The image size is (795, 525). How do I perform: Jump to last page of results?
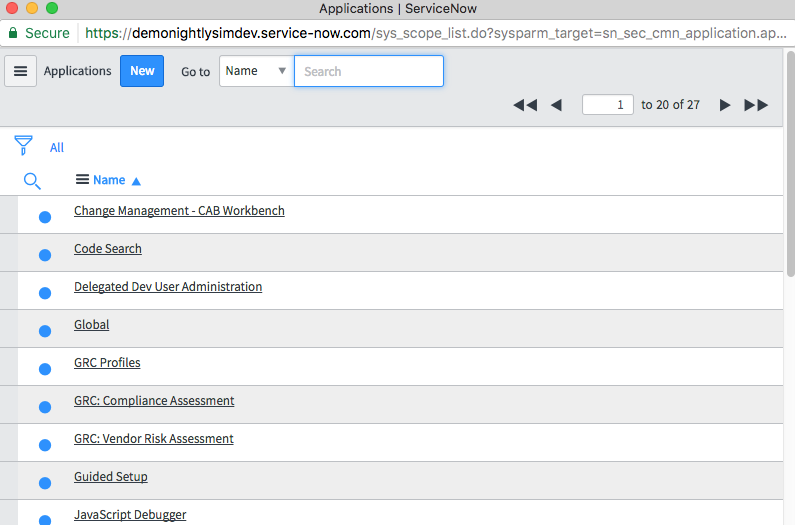[x=756, y=105]
